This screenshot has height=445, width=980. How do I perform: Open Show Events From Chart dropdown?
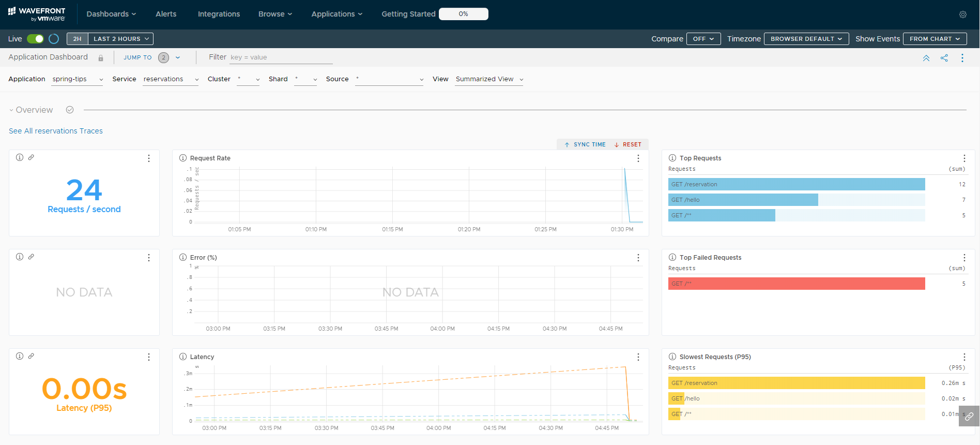pos(935,39)
